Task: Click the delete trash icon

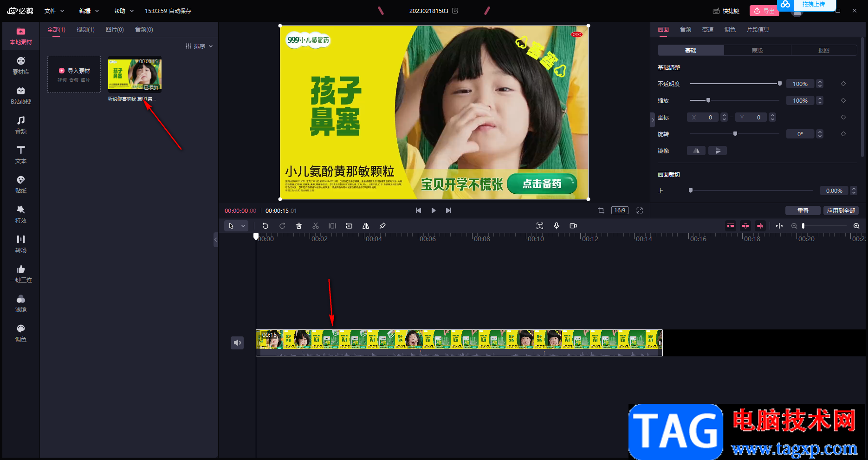Action: point(299,226)
